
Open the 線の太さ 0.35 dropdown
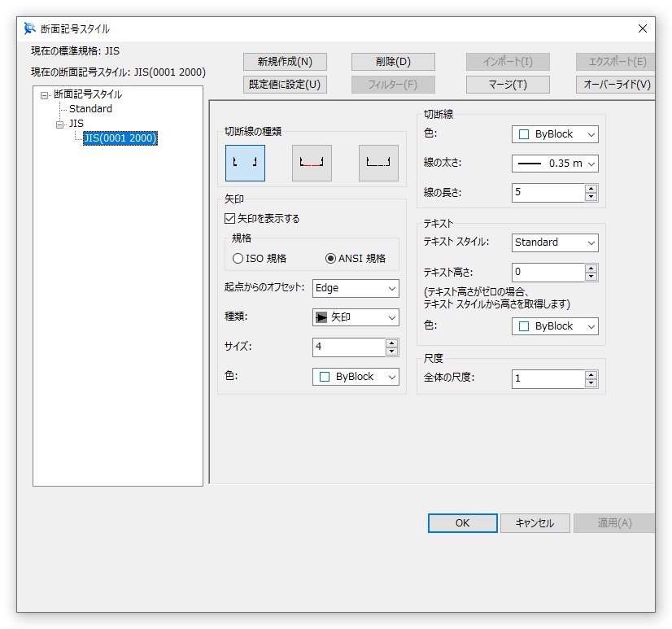click(555, 164)
